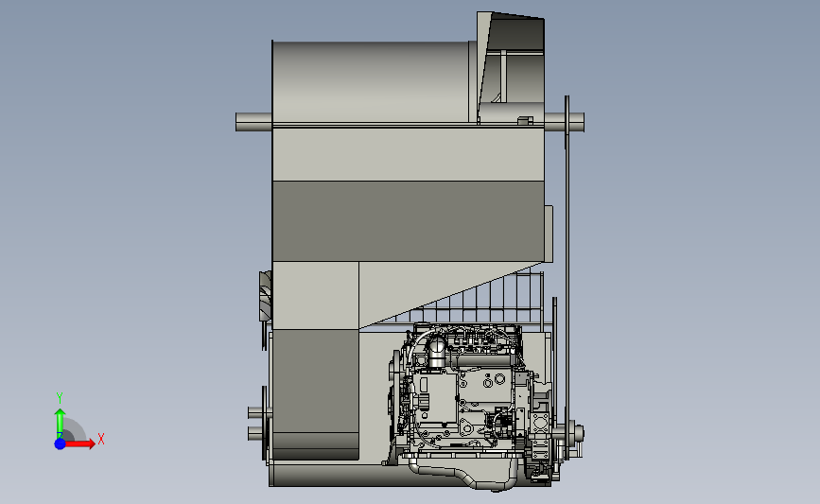
Task: Click the blue Z axis sphere on the triad
Action: tap(60, 443)
